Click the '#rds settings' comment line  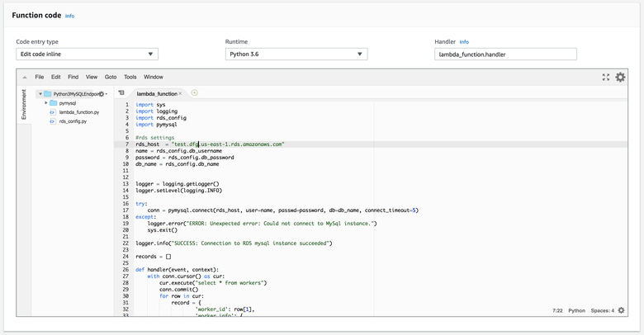(155, 138)
